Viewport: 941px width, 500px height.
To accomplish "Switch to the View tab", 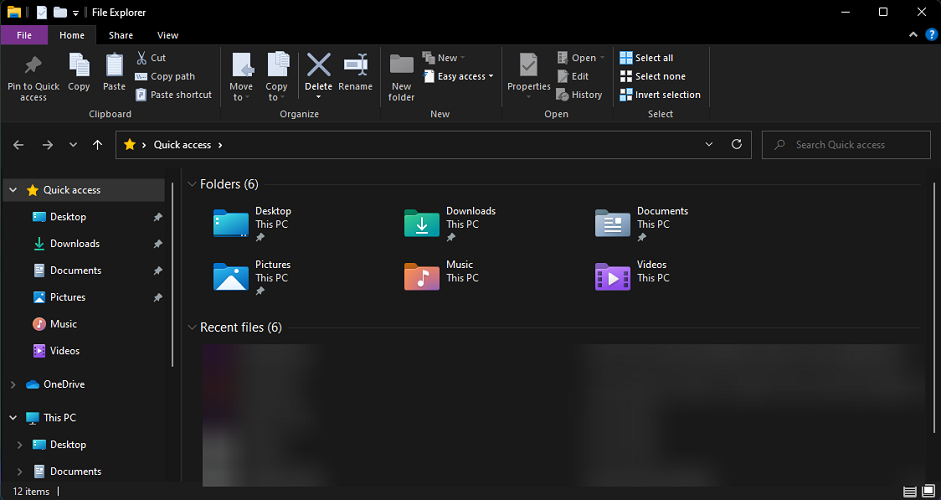I will 167,35.
